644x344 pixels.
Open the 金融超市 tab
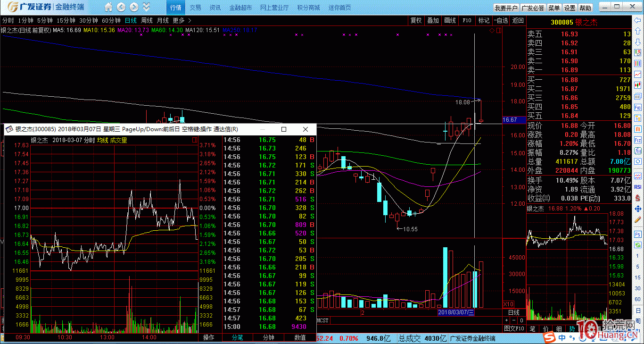pyautogui.click(x=240, y=8)
